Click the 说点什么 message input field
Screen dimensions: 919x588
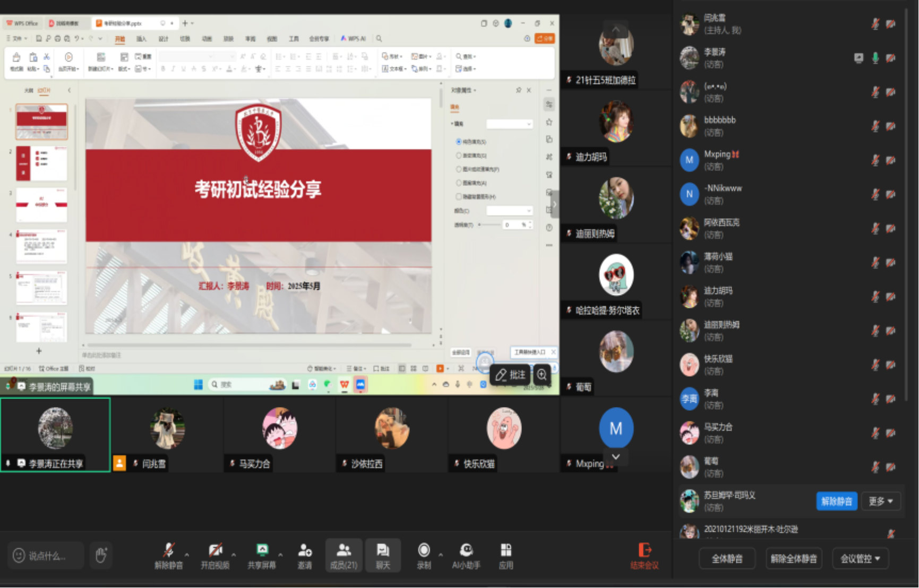(47, 556)
